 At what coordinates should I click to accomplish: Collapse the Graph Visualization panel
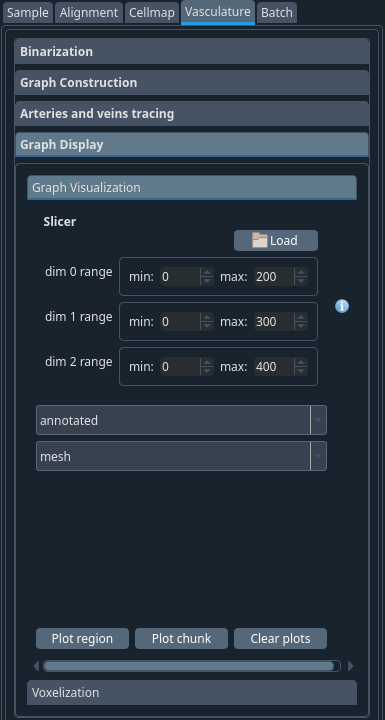(x=192, y=187)
